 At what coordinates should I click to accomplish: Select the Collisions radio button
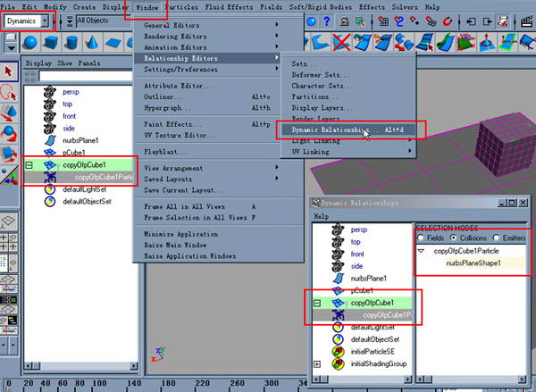[454, 238]
